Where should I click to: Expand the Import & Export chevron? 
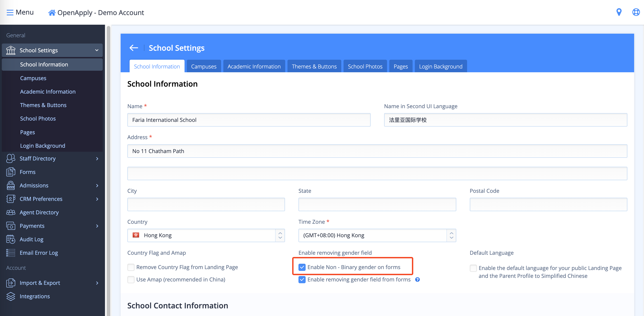point(97,283)
